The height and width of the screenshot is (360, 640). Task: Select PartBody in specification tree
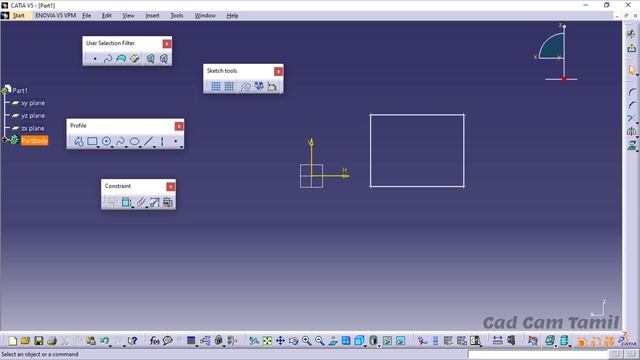tap(35, 140)
